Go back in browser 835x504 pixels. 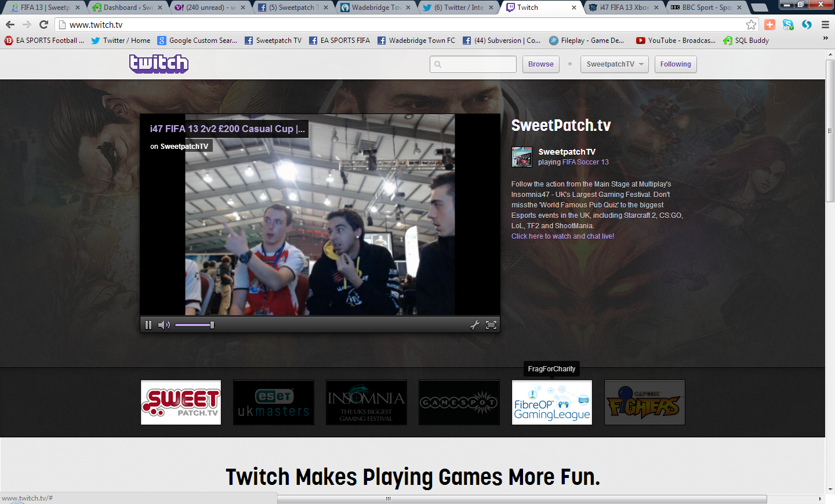(10, 24)
